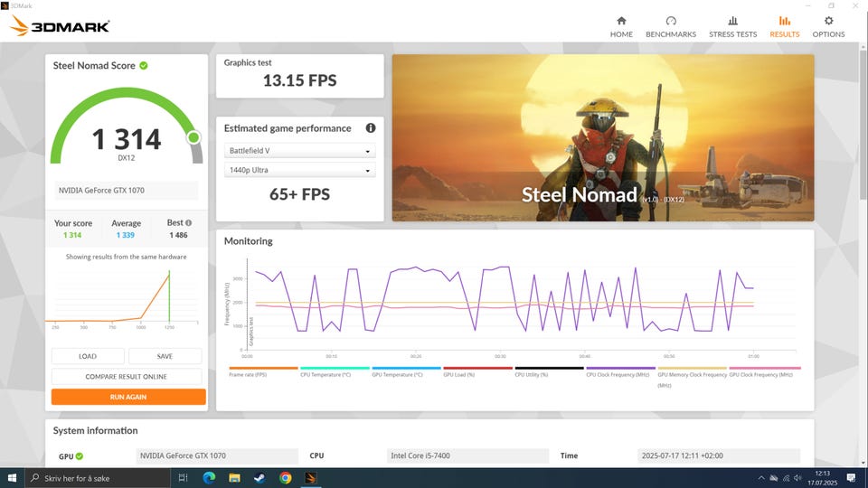Click the Intel Core i5-7400 CPU field
The image size is (868, 488).
pos(467,455)
